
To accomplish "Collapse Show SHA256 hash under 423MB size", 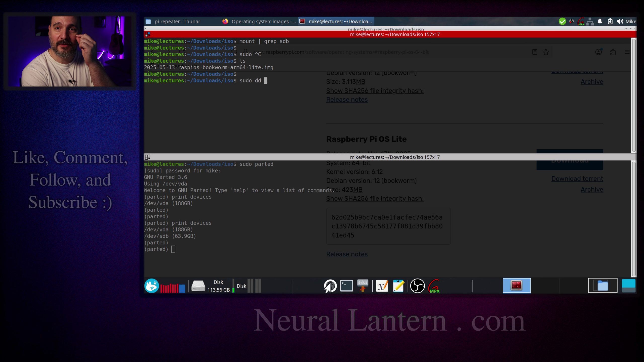I will [x=375, y=199].
